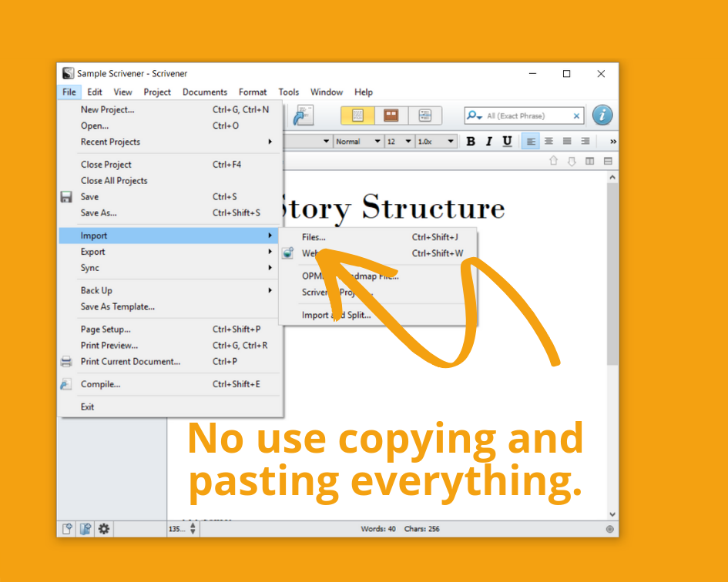Open the Documents menu
This screenshot has height=582, width=728.
click(205, 92)
